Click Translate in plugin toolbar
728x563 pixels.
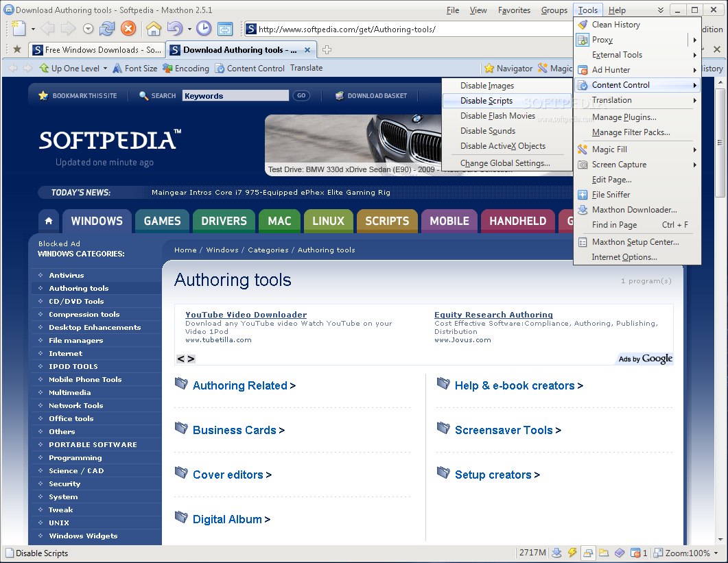[x=307, y=68]
